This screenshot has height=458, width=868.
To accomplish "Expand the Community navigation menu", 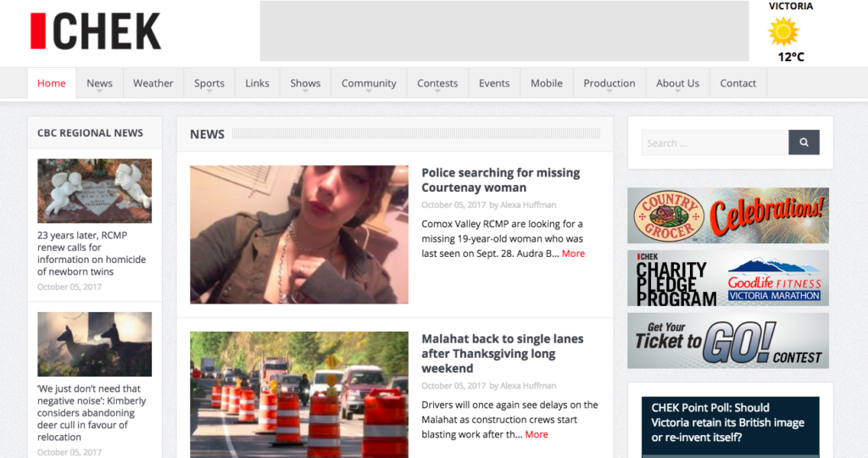I will pyautogui.click(x=369, y=83).
